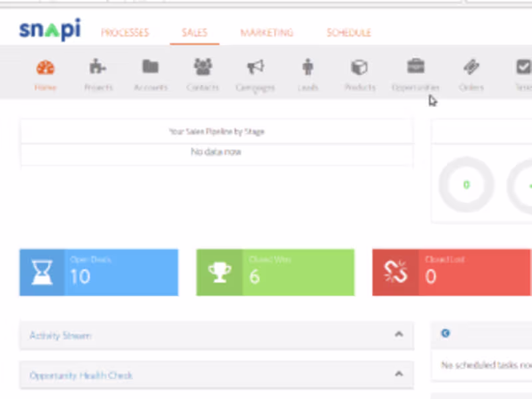The height and width of the screenshot is (399, 532).
Task: Open the Leads person icon
Action: (308, 66)
